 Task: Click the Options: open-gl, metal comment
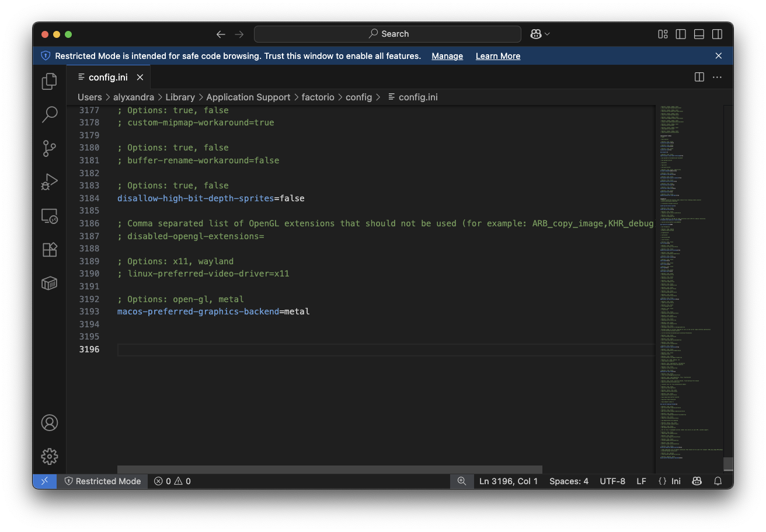(180, 299)
